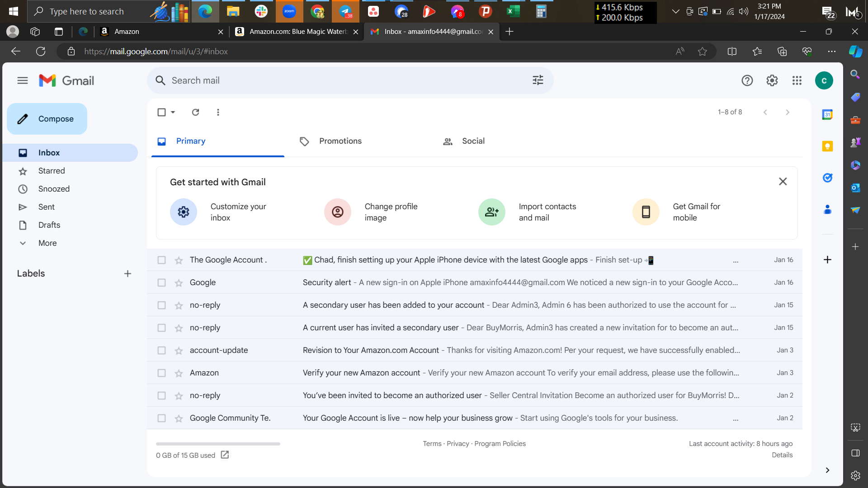The image size is (868, 488).
Task: Open Program Policies footer link
Action: pyautogui.click(x=500, y=444)
